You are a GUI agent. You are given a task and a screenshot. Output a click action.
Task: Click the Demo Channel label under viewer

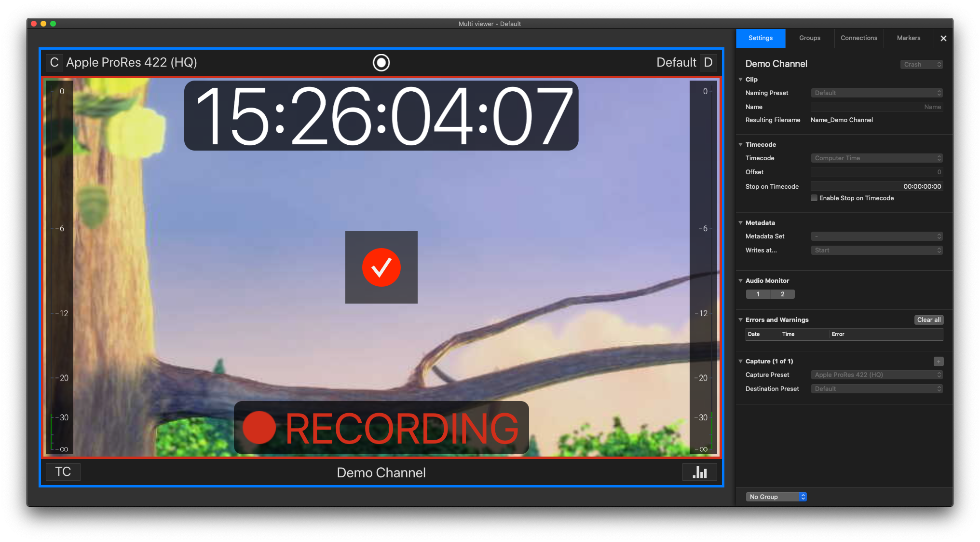[x=381, y=473]
